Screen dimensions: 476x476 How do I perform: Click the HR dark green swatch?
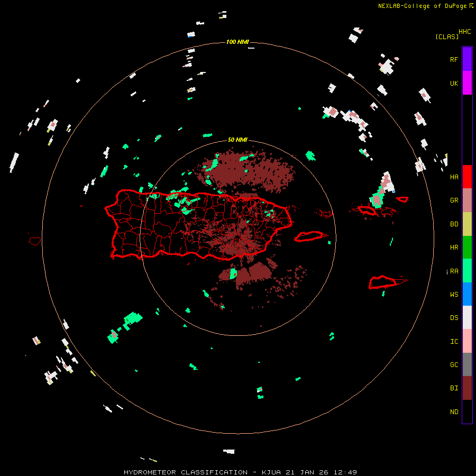(467, 248)
